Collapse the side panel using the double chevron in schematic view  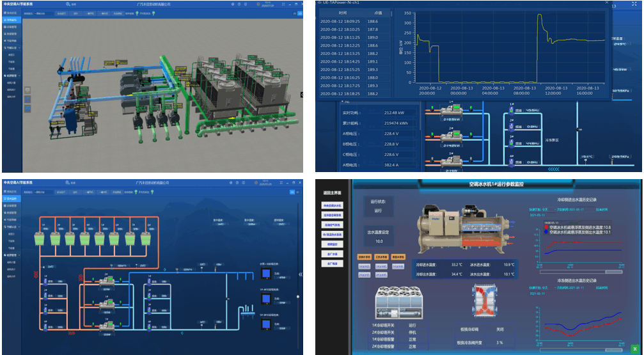pyautogui.click(x=300, y=274)
